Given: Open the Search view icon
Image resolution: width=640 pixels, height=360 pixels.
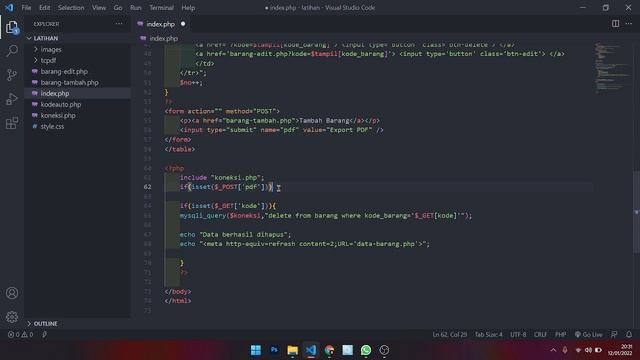Looking at the screenshot, I should [12, 51].
